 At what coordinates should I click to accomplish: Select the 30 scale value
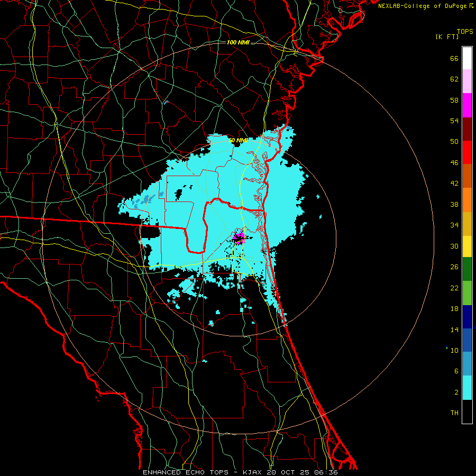coord(454,246)
